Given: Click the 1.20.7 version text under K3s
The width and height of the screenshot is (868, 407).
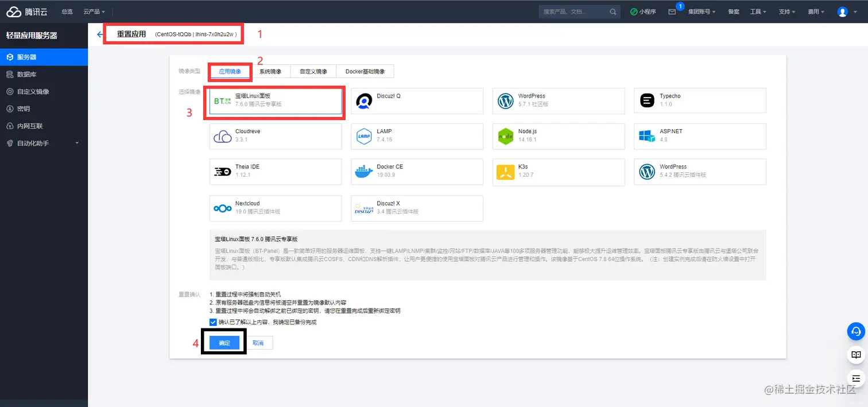Looking at the screenshot, I should point(525,175).
